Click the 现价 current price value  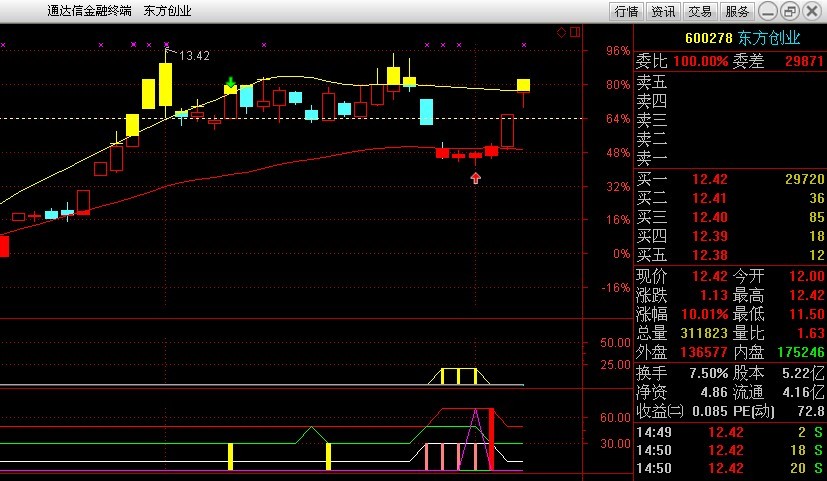[709, 276]
